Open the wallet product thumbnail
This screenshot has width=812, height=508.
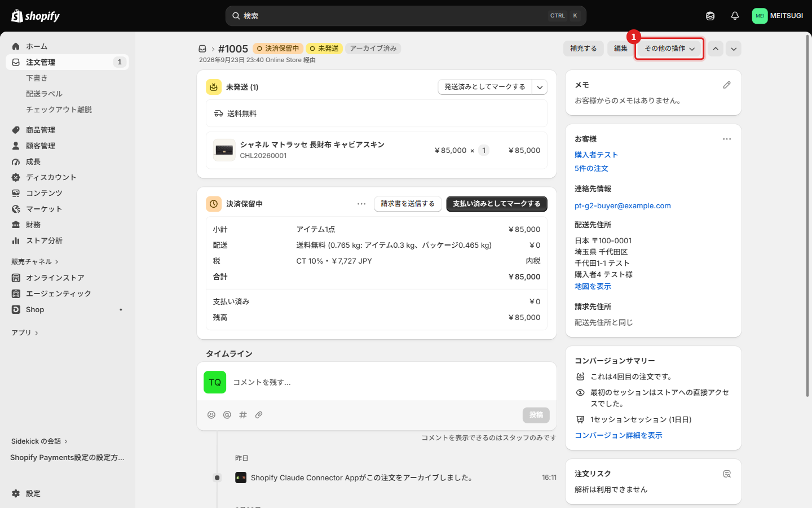click(224, 150)
